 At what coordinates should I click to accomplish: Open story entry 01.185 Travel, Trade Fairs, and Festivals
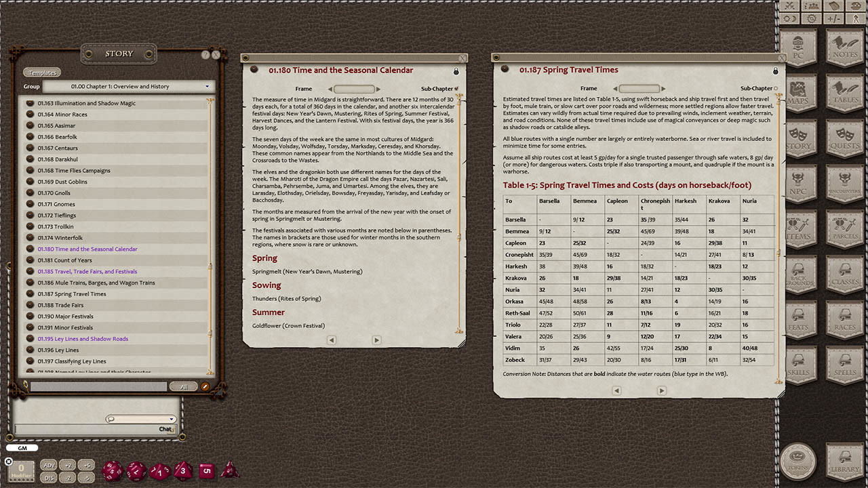tap(87, 272)
